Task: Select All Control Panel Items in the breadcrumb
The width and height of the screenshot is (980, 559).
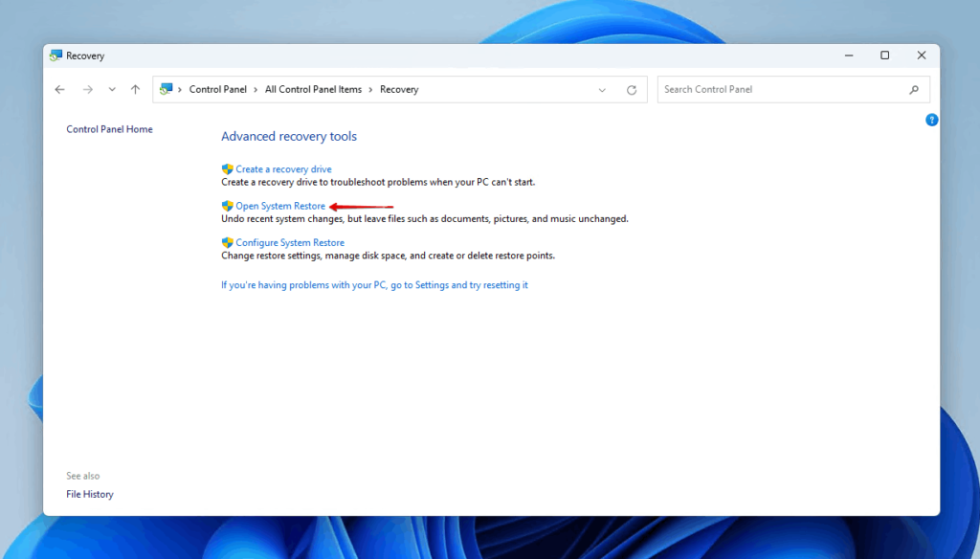Action: pyautogui.click(x=314, y=89)
